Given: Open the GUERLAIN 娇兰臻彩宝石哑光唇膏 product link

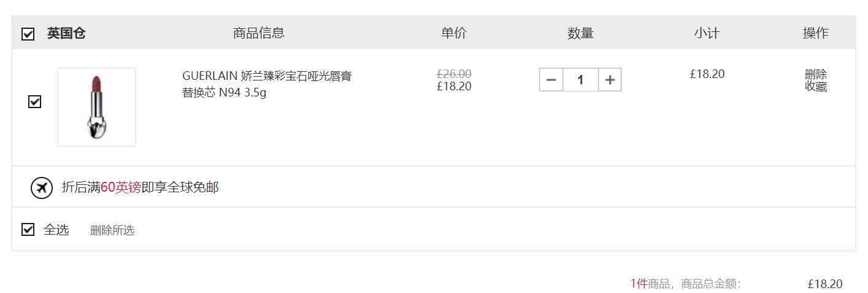Looking at the screenshot, I should pos(267,85).
